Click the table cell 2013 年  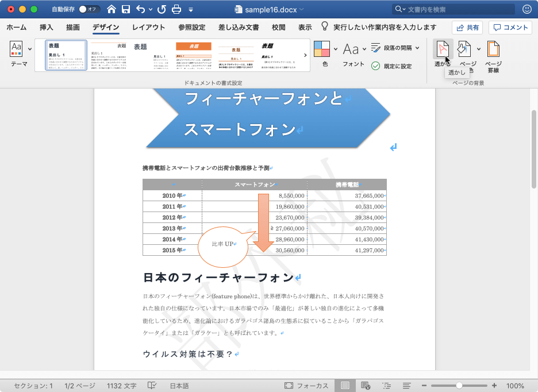tap(172, 228)
